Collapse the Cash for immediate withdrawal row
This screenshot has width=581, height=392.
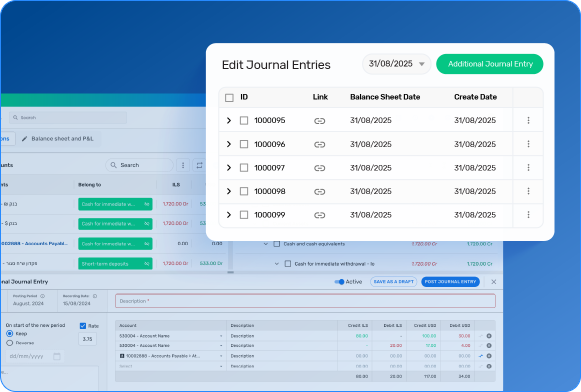point(277,264)
